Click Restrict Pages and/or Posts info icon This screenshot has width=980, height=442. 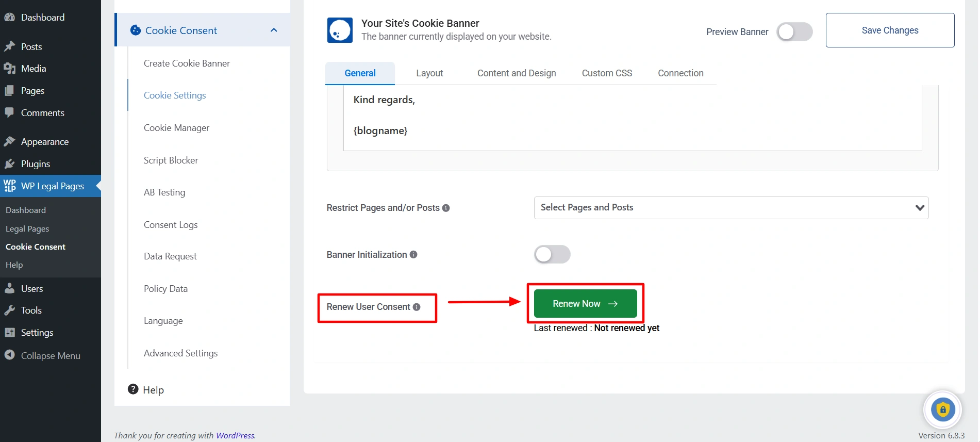[x=446, y=208]
